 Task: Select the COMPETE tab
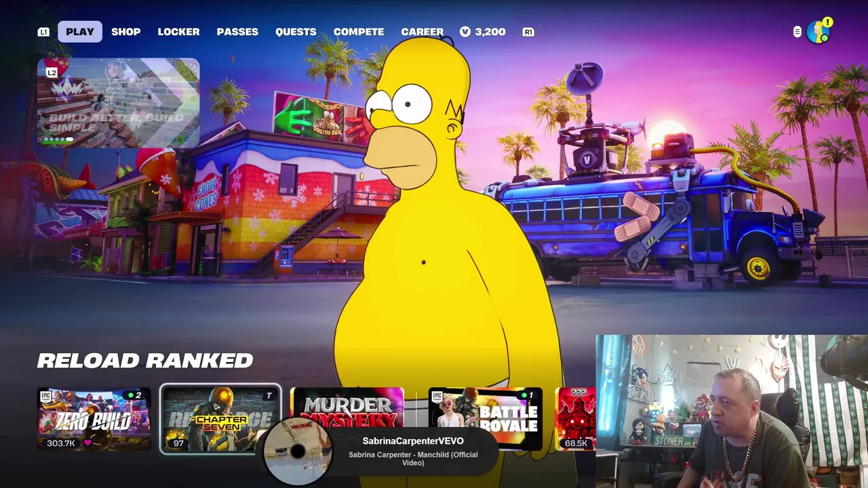pyautogui.click(x=359, y=32)
